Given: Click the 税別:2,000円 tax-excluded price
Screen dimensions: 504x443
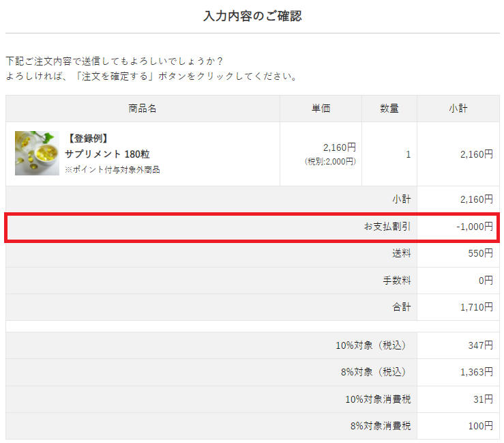Looking at the screenshot, I should pos(330,162).
